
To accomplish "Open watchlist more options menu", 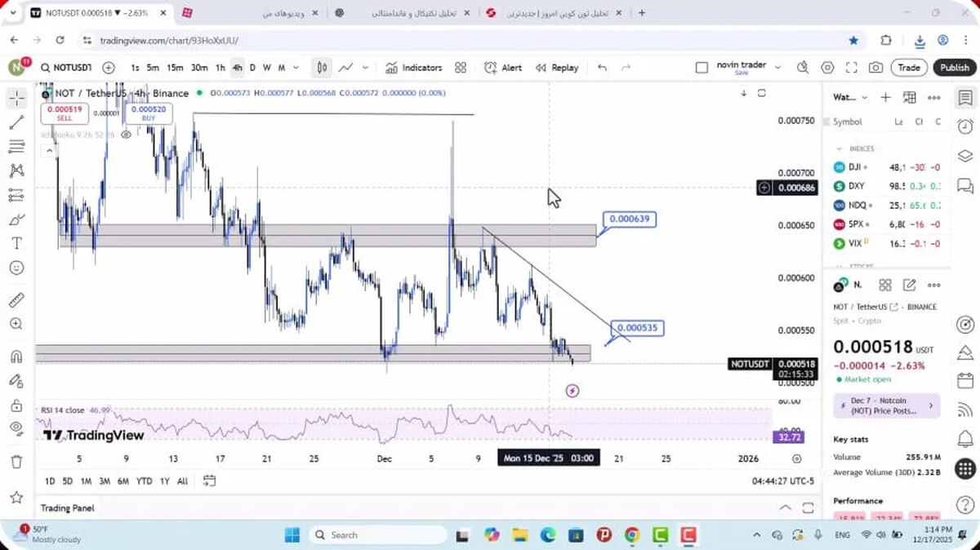I will pyautogui.click(x=933, y=98).
